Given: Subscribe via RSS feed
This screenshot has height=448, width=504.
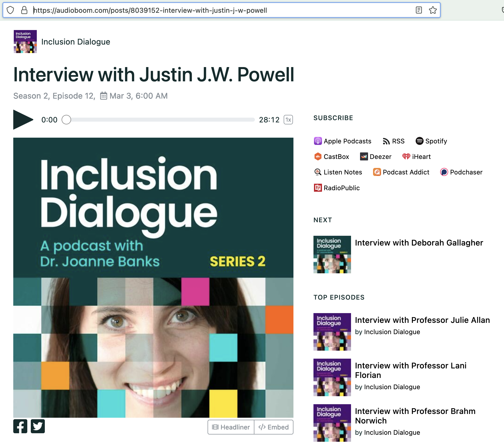Looking at the screenshot, I should coord(394,141).
